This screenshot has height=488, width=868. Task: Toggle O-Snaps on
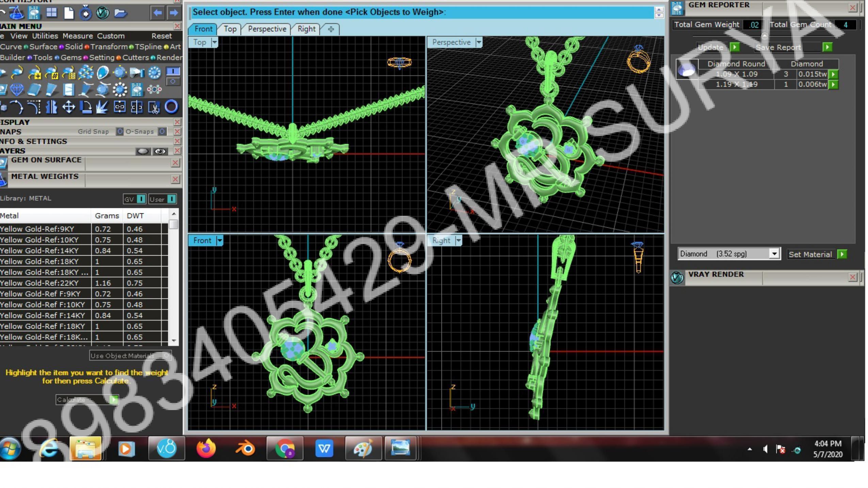pyautogui.click(x=162, y=131)
